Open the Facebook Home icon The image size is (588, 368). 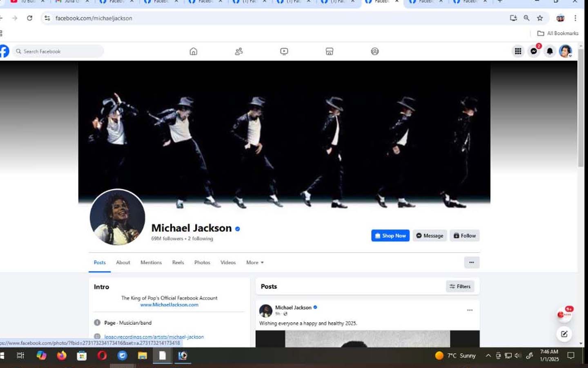(x=194, y=51)
